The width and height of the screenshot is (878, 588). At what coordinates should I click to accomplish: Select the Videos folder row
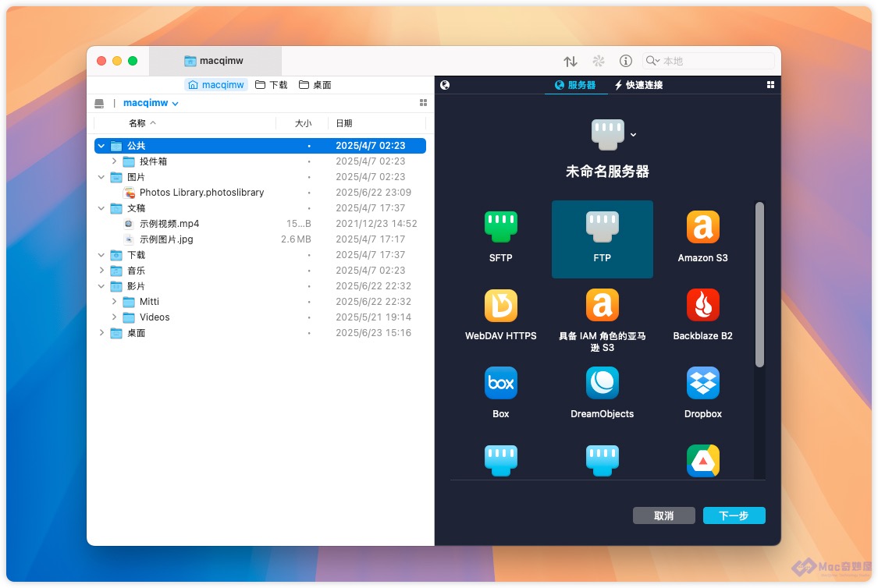pyautogui.click(x=261, y=317)
